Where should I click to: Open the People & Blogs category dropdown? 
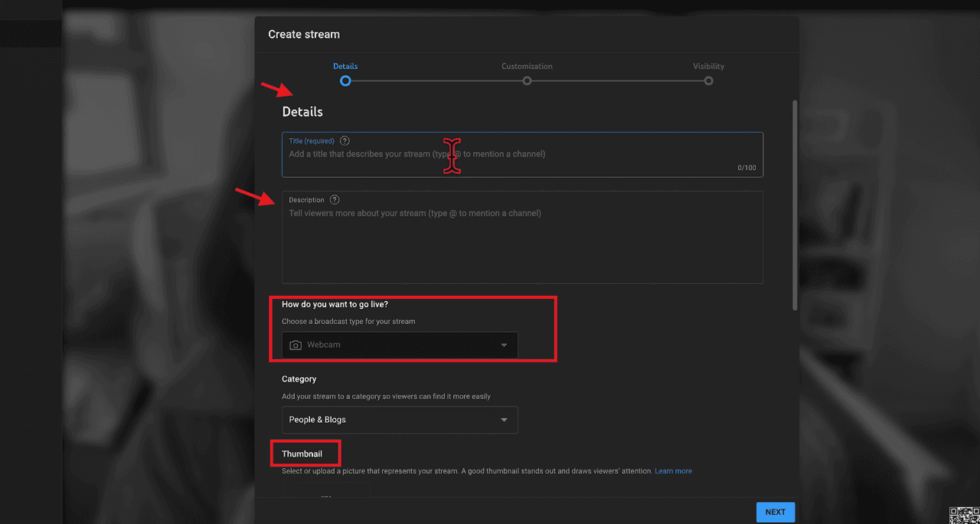click(399, 420)
